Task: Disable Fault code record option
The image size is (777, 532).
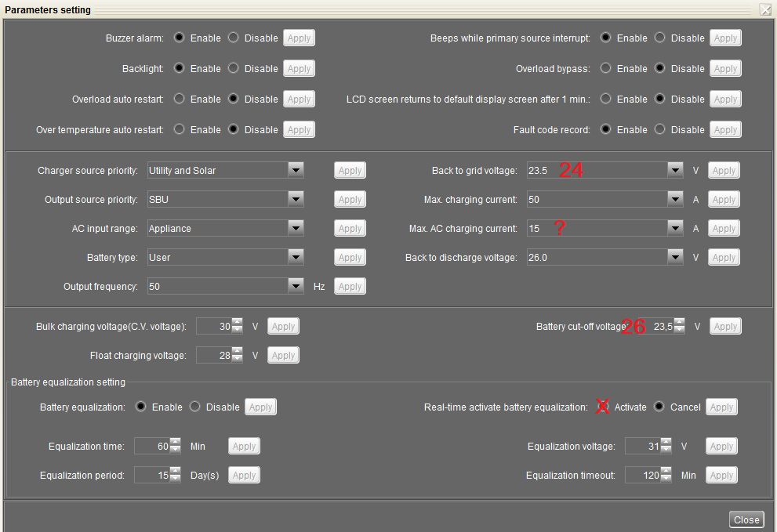Action: [660, 130]
